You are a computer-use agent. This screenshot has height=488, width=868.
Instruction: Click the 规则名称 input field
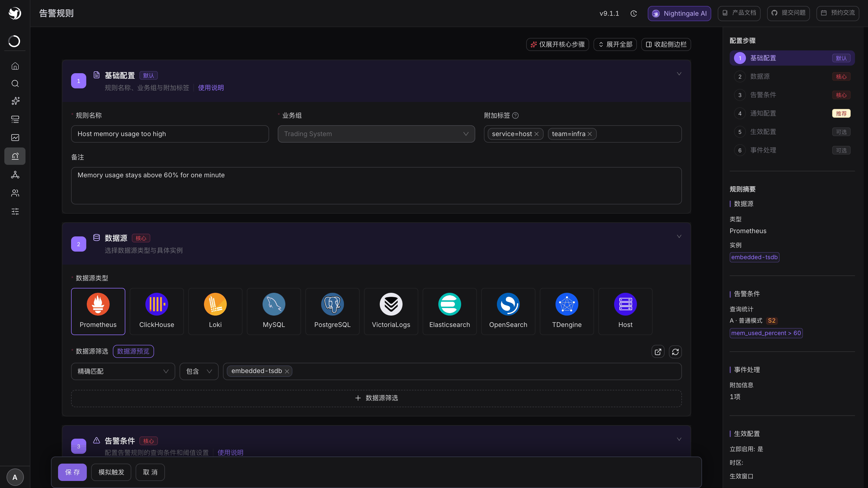(x=170, y=134)
